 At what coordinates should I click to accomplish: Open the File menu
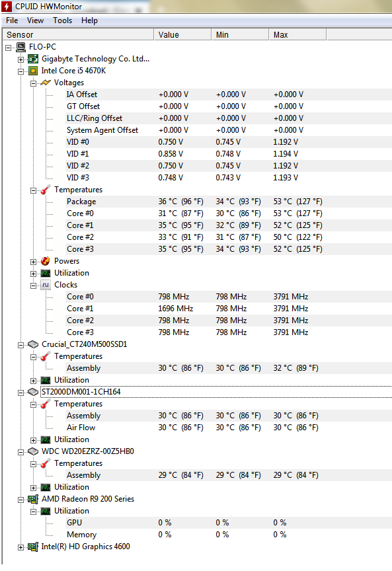tap(12, 20)
